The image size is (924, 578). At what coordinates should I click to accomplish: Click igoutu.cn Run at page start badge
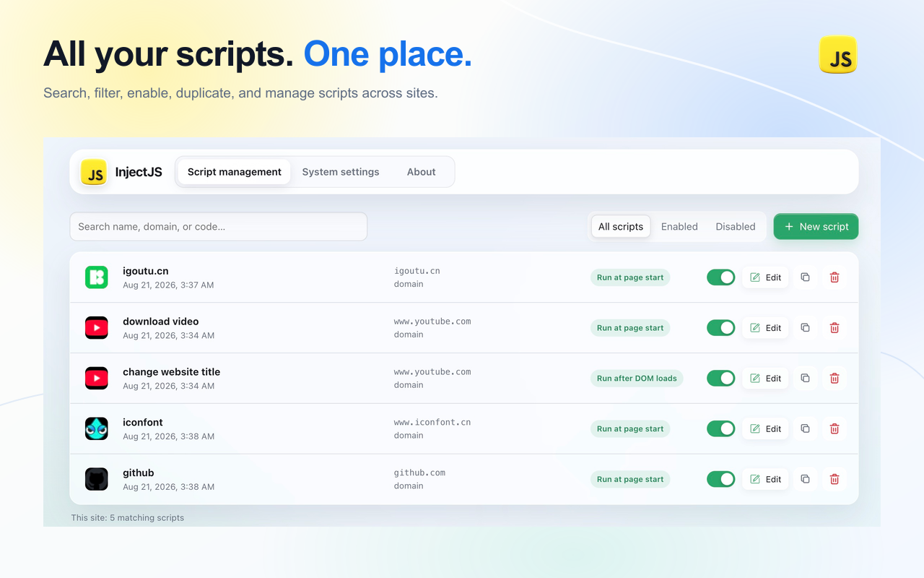[630, 277]
